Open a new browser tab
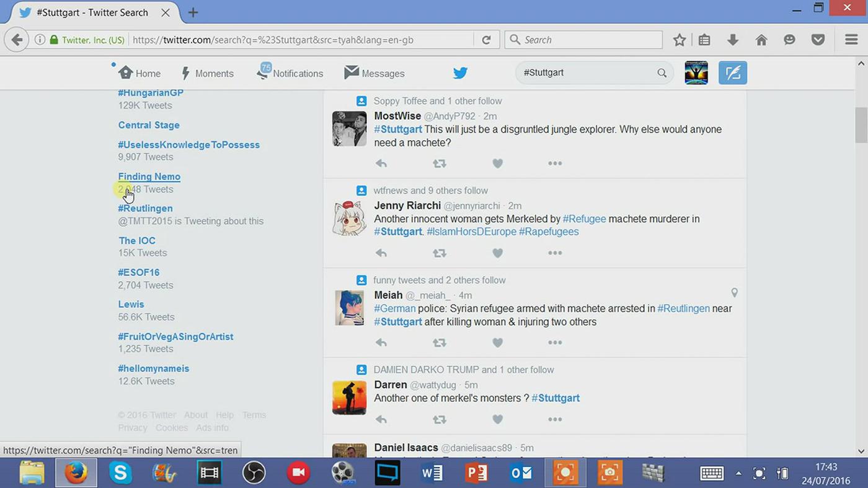Screen dimensions: 868x488 pyautogui.click(x=193, y=12)
